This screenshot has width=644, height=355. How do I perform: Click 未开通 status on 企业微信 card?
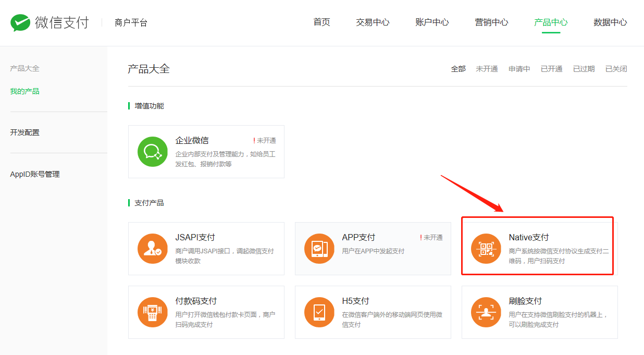pyautogui.click(x=265, y=141)
